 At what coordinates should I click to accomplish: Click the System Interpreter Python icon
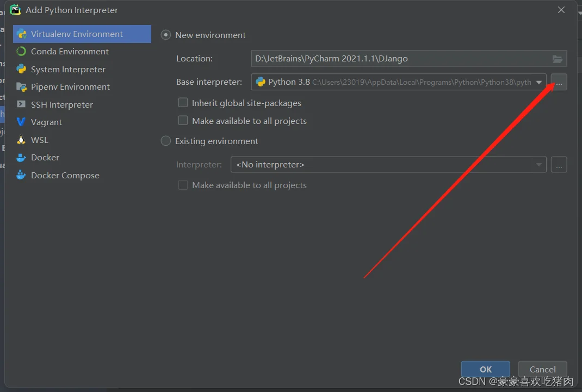pos(22,69)
